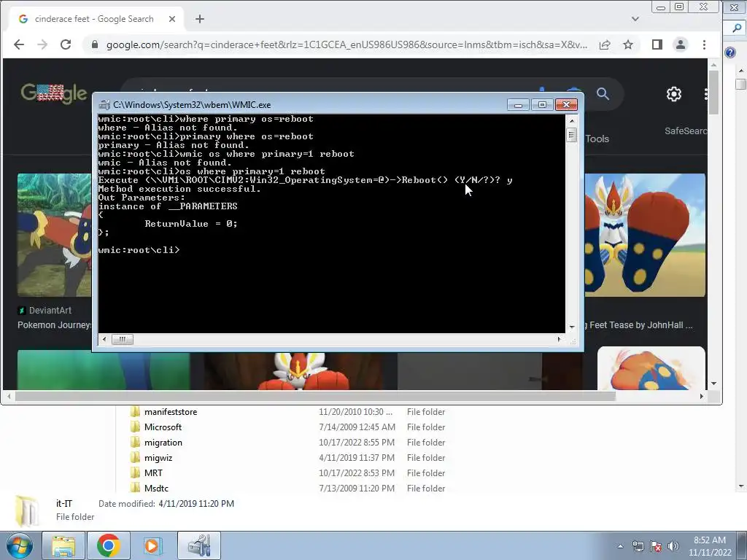Open SafeSearch settings
The image size is (747, 560).
click(x=686, y=131)
